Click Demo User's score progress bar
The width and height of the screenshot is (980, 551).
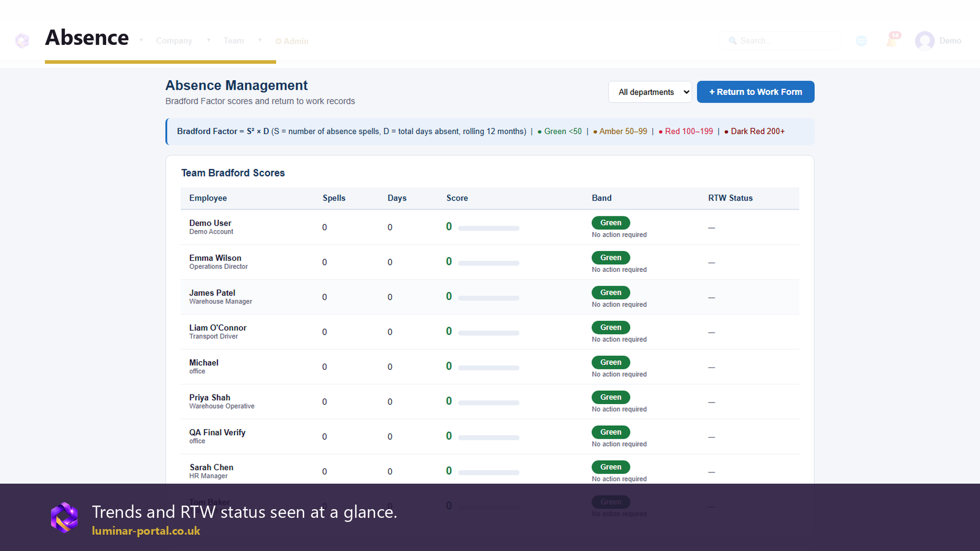click(488, 228)
